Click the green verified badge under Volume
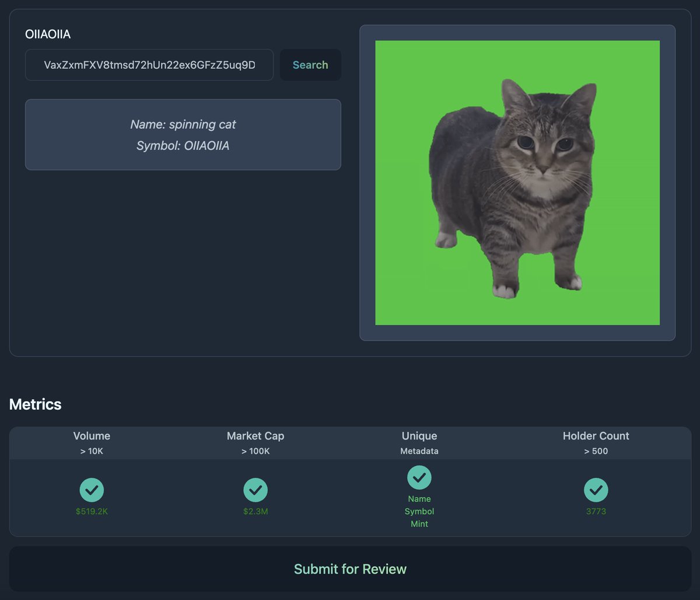The image size is (700, 600). (x=92, y=490)
